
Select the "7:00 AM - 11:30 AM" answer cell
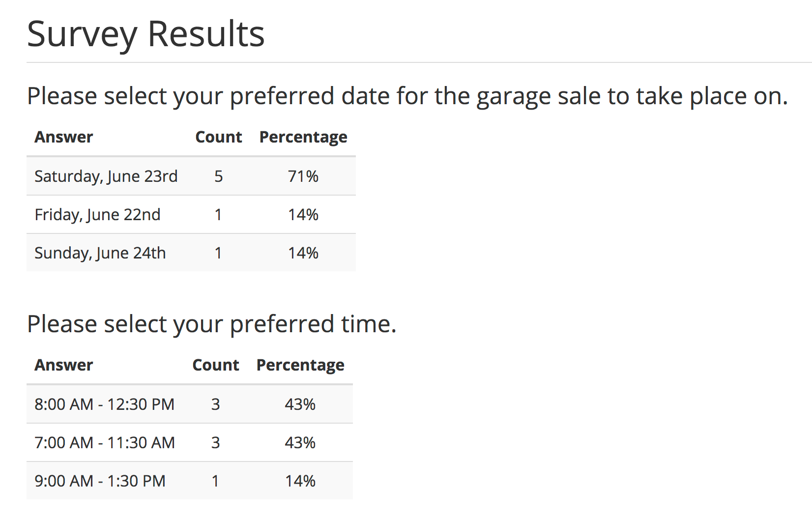104,443
